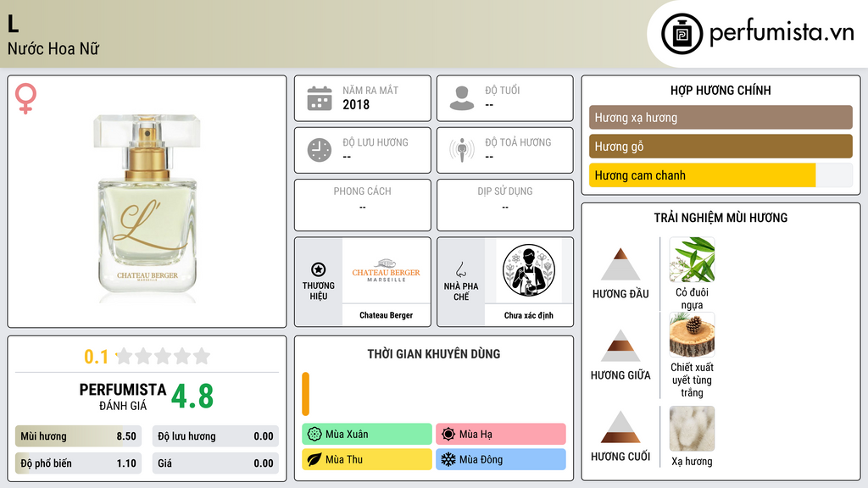
Task: Click the Hương cuối pyramid icon
Action: pos(620,427)
